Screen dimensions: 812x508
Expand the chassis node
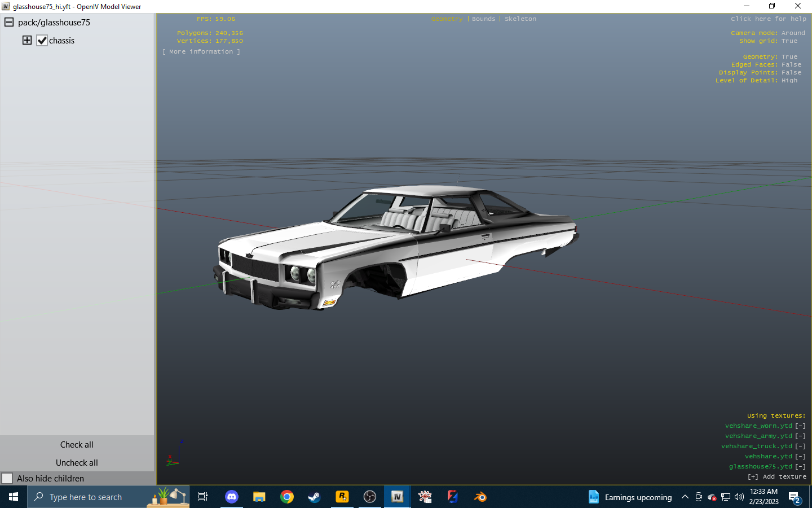coord(27,40)
